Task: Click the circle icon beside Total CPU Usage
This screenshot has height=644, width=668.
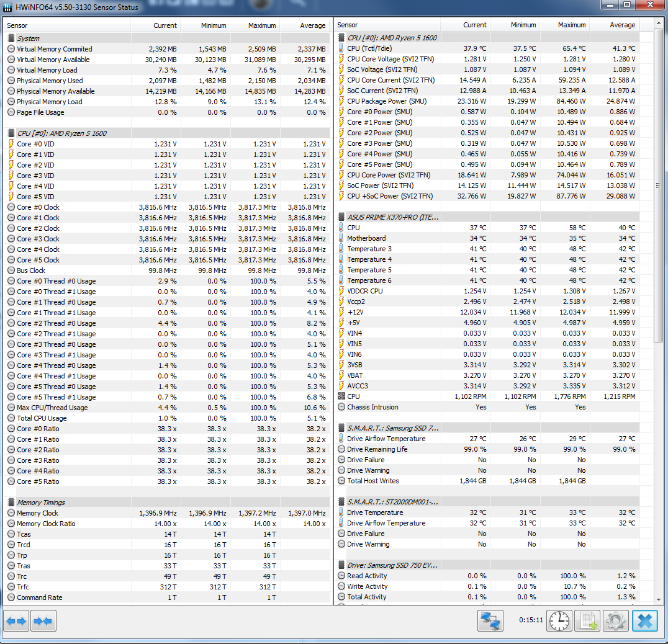Action: [x=11, y=418]
